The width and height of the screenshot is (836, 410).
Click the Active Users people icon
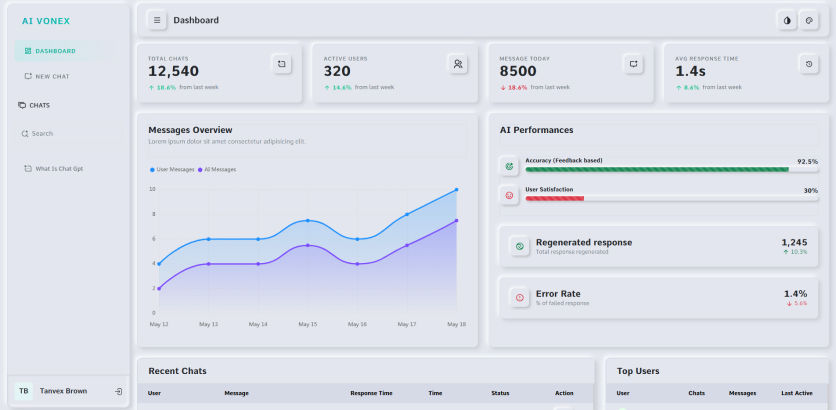point(457,64)
